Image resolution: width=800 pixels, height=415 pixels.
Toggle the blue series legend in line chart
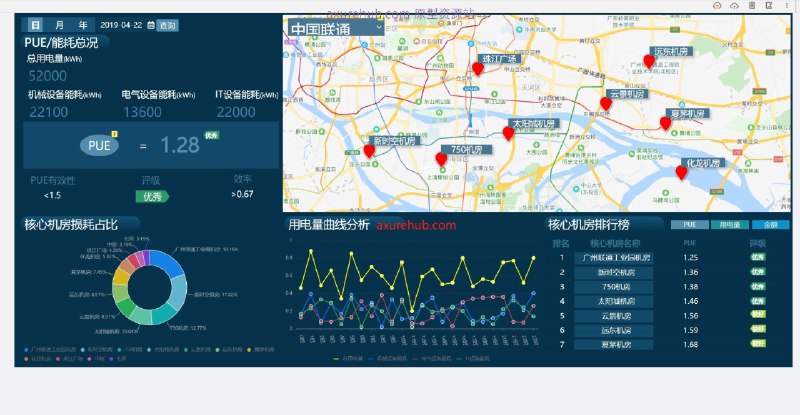pos(387,358)
